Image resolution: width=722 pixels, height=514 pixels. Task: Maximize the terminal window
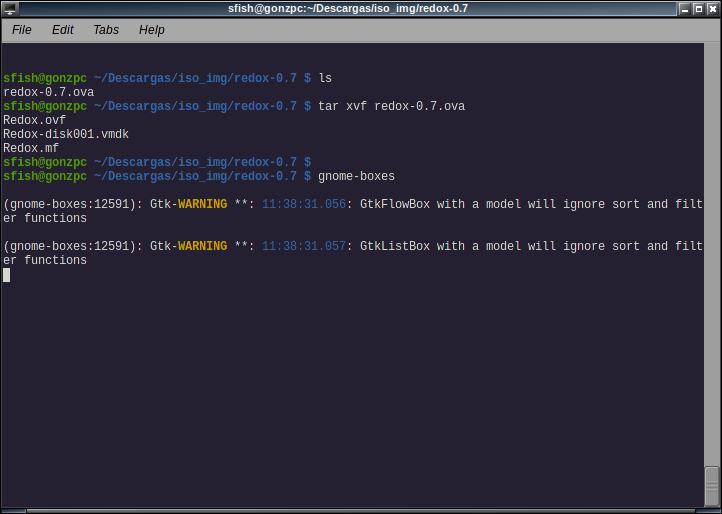(699, 8)
